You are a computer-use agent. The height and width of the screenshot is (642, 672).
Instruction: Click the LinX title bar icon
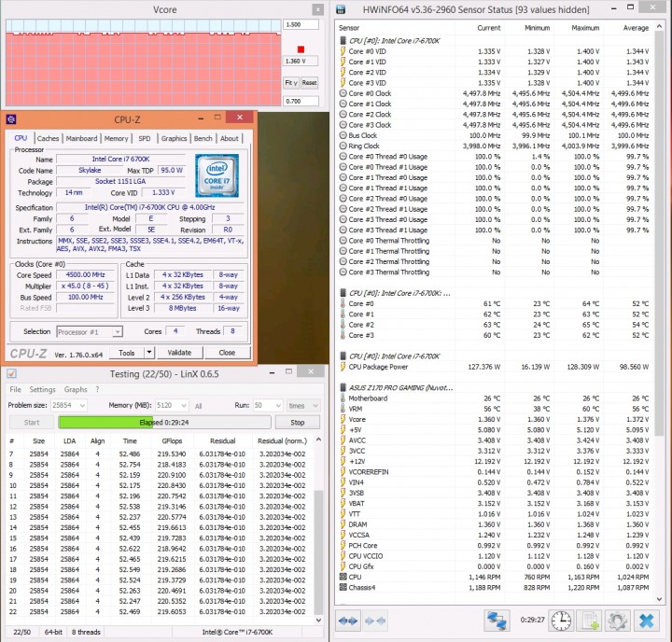click(11, 373)
